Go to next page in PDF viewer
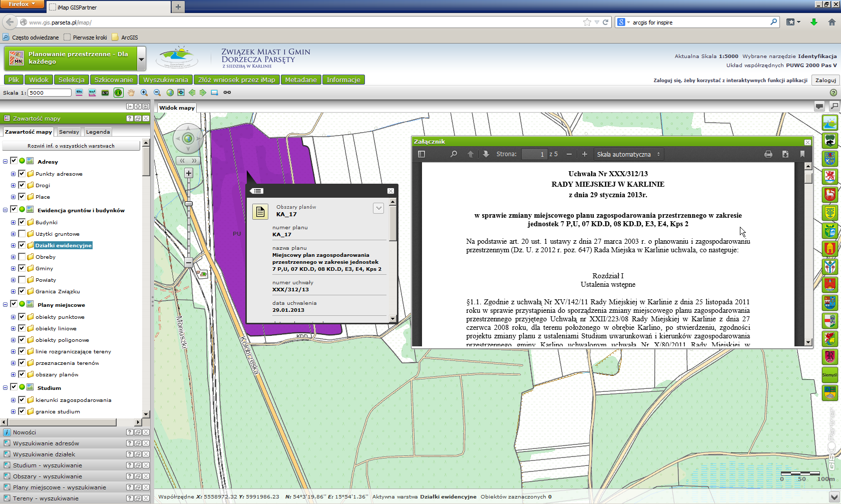 (x=486, y=154)
